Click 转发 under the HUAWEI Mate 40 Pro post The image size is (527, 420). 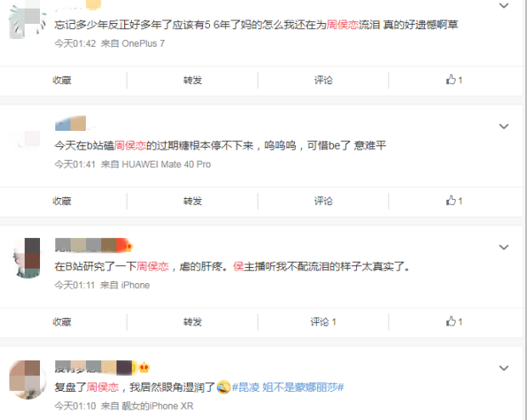click(x=193, y=201)
